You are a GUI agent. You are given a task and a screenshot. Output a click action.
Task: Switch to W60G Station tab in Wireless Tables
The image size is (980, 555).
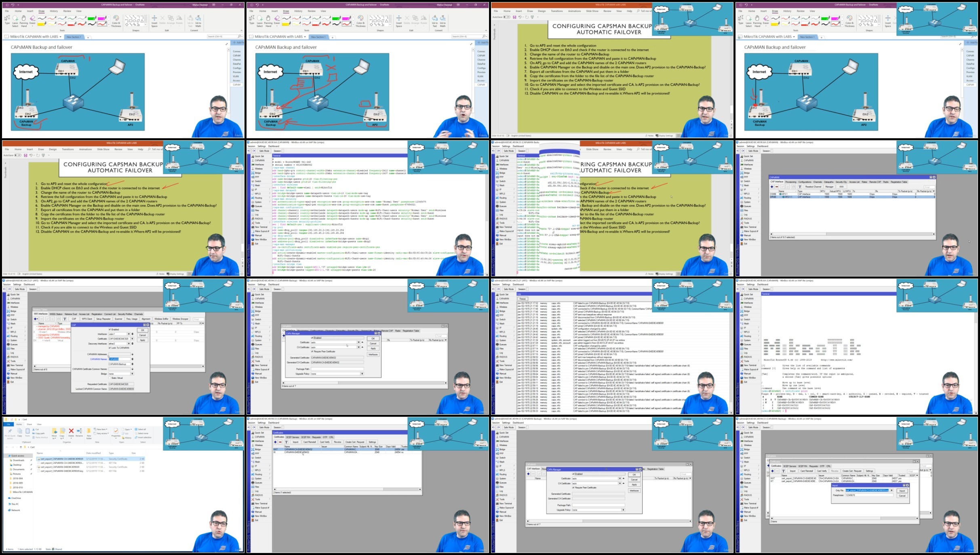[56, 314]
